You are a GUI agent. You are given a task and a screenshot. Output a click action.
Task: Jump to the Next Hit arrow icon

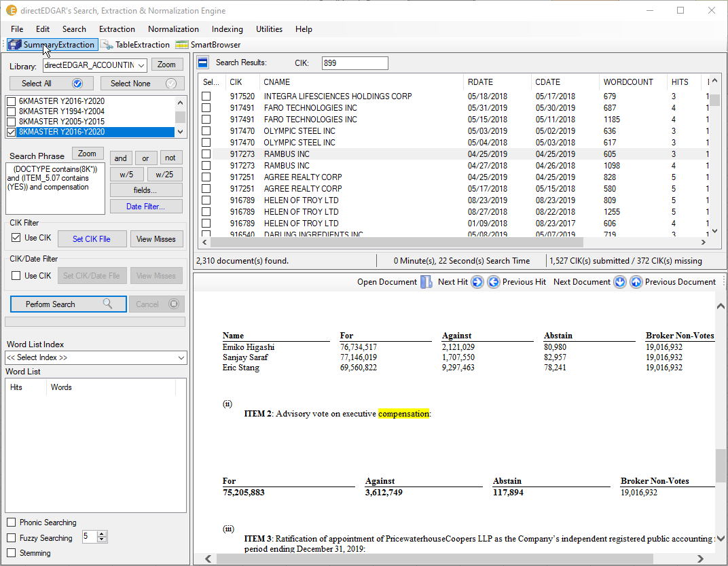477,282
